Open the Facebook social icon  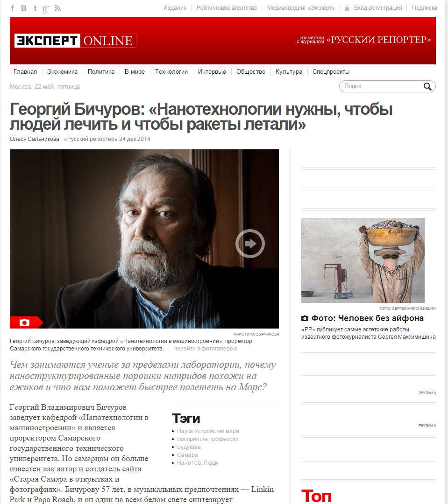[13, 8]
